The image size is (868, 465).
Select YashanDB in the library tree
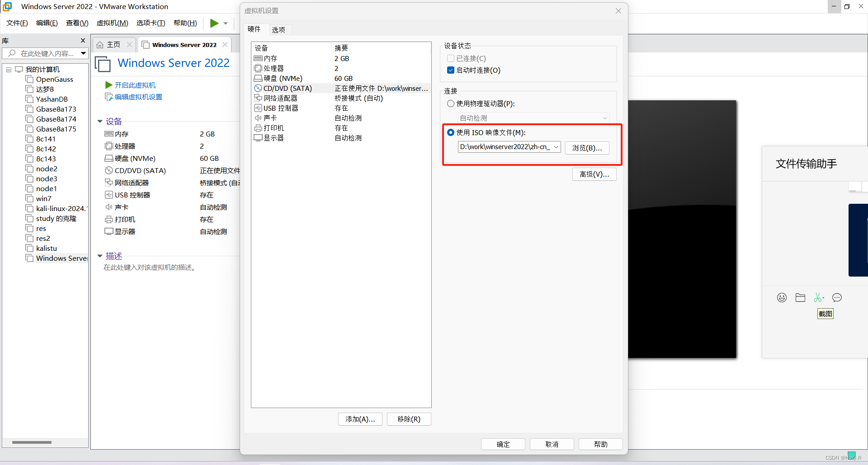coord(52,99)
